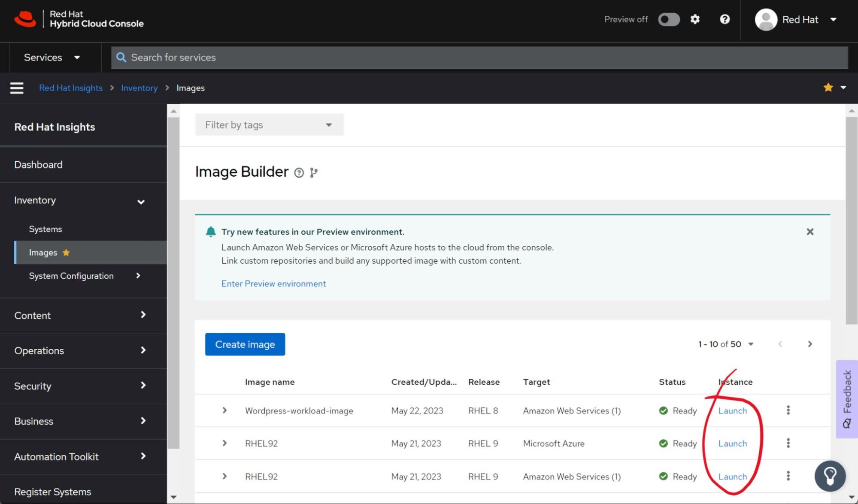Click the Target column header
The image size is (858, 504).
point(536,382)
